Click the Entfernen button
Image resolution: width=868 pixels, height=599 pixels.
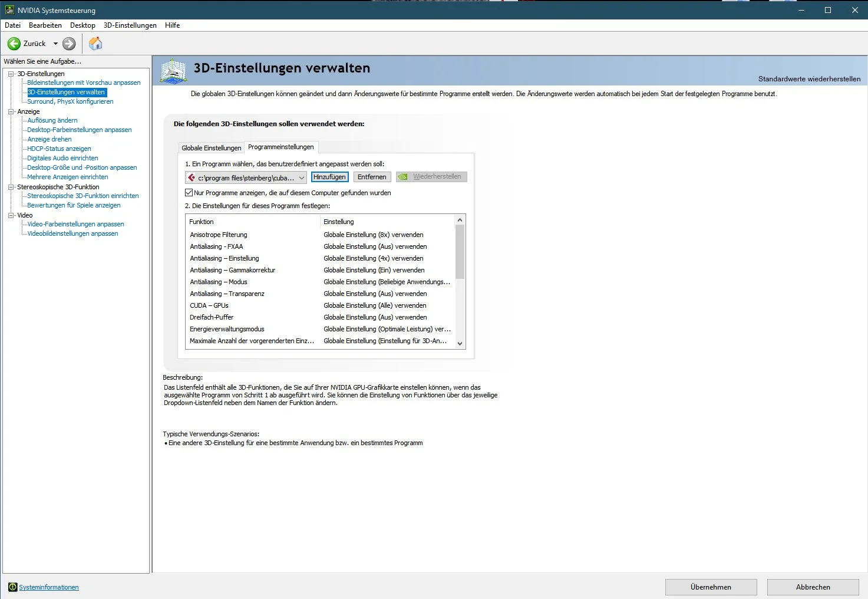click(372, 177)
